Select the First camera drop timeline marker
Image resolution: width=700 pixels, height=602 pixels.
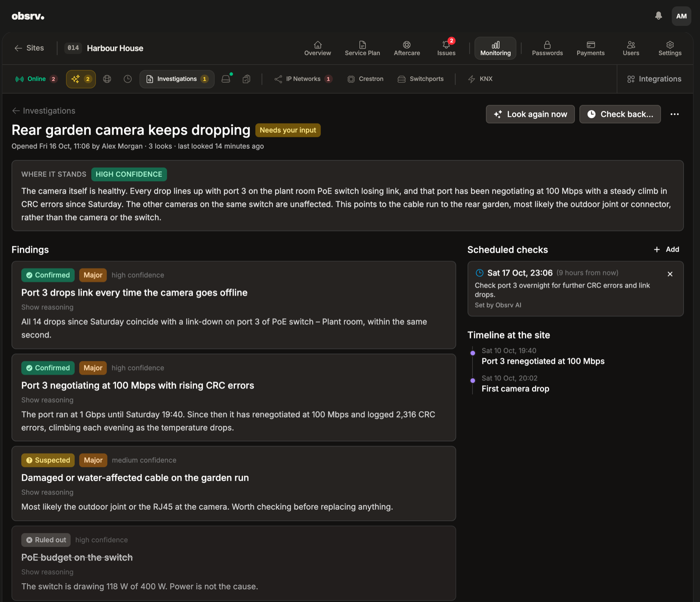click(x=473, y=380)
